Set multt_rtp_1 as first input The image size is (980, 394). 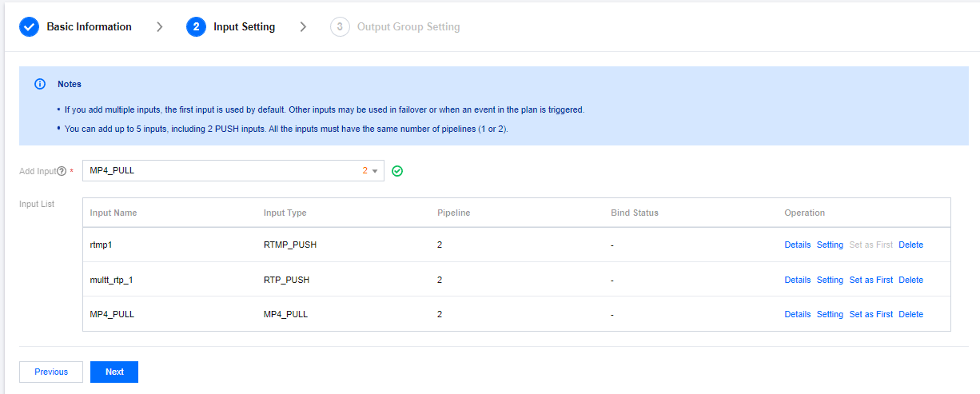pos(870,281)
